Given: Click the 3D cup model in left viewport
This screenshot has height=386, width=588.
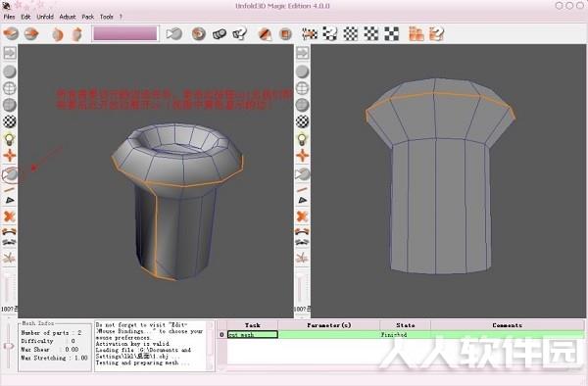Looking at the screenshot, I should 176,203.
